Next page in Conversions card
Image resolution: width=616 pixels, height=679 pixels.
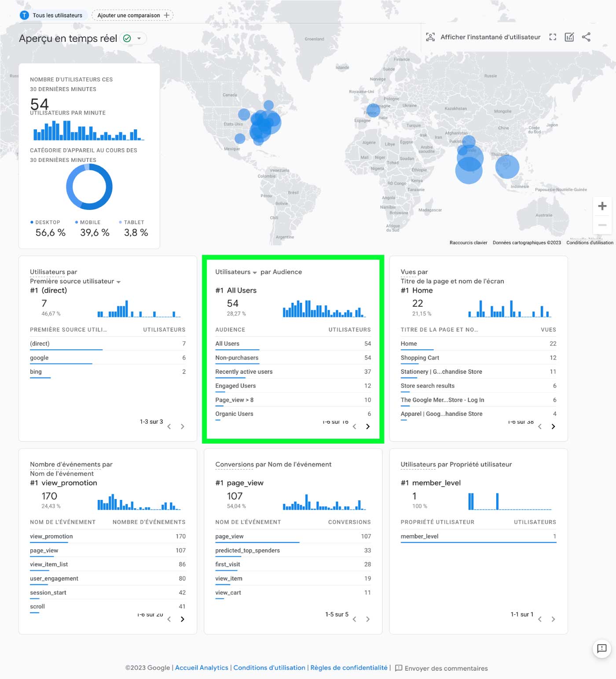[368, 619]
